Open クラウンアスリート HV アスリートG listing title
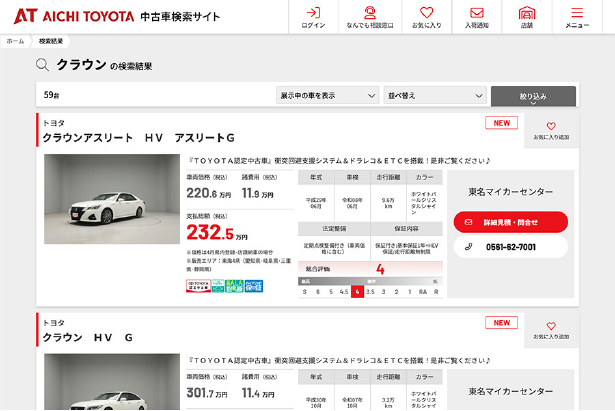This screenshot has height=411, width=615. pos(138,138)
